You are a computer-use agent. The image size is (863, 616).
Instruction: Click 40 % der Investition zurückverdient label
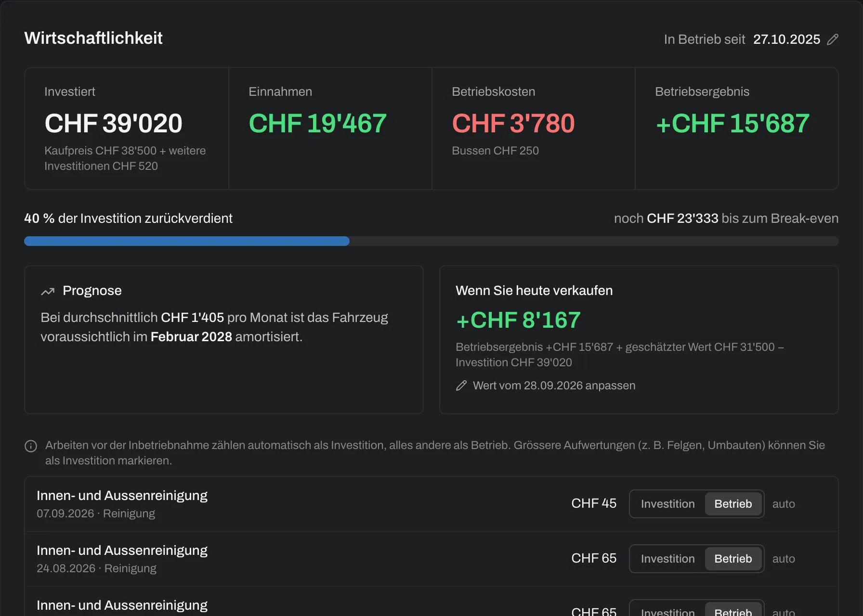click(x=128, y=218)
